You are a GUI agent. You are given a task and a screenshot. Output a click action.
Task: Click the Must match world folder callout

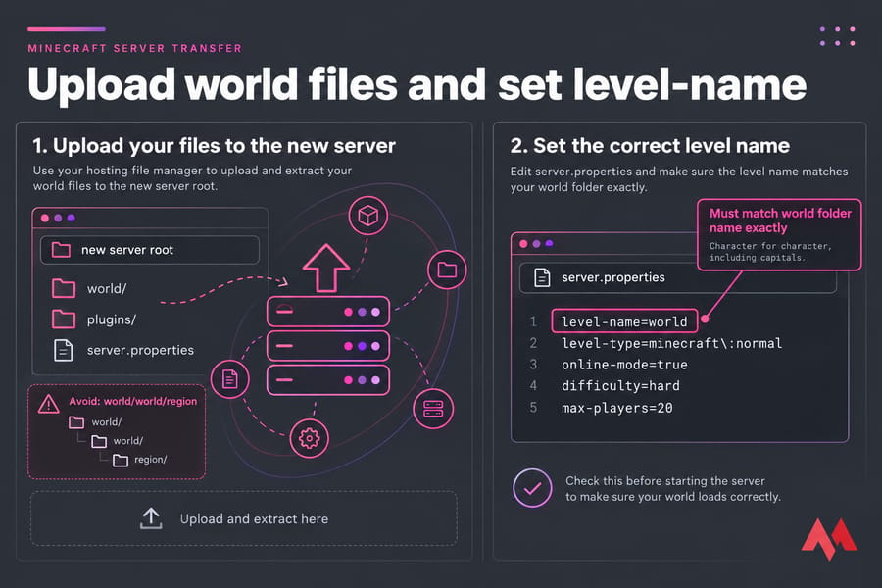[x=779, y=234]
